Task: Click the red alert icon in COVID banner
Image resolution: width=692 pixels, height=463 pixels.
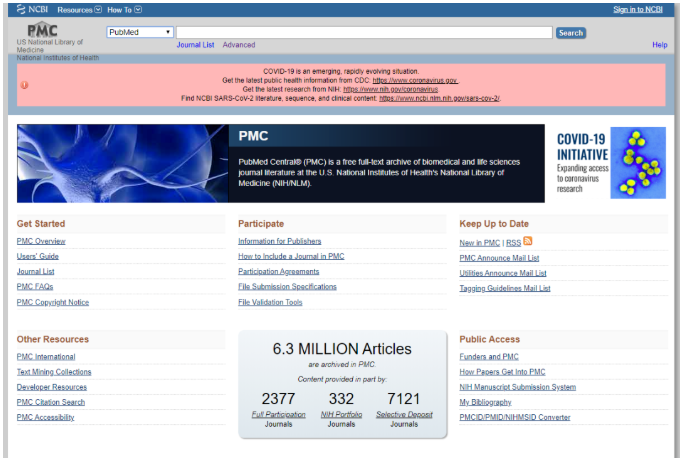Action: point(24,85)
